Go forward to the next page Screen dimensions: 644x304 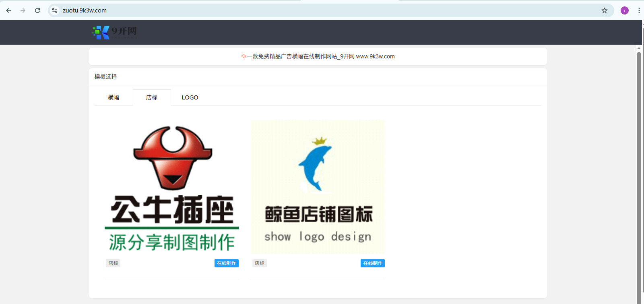(23, 10)
